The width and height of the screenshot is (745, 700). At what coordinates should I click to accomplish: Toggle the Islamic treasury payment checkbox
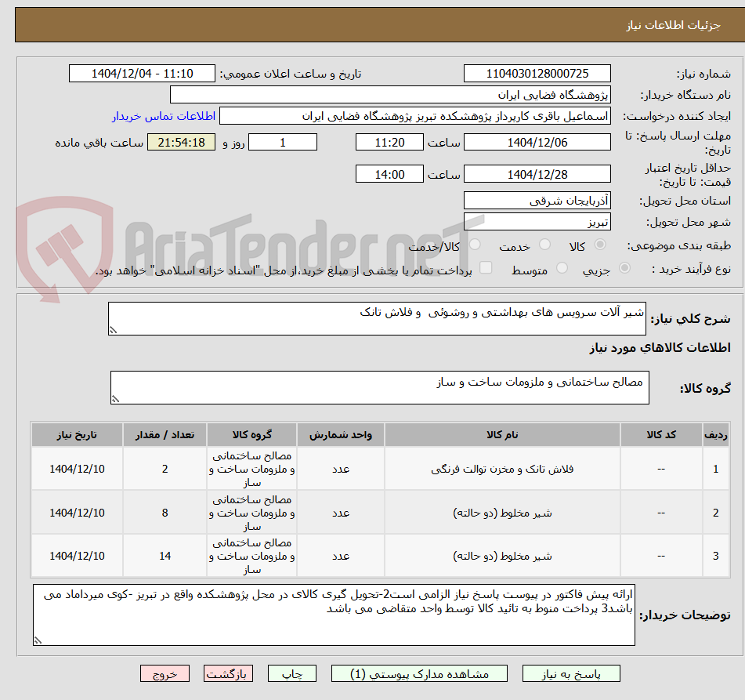click(486, 268)
